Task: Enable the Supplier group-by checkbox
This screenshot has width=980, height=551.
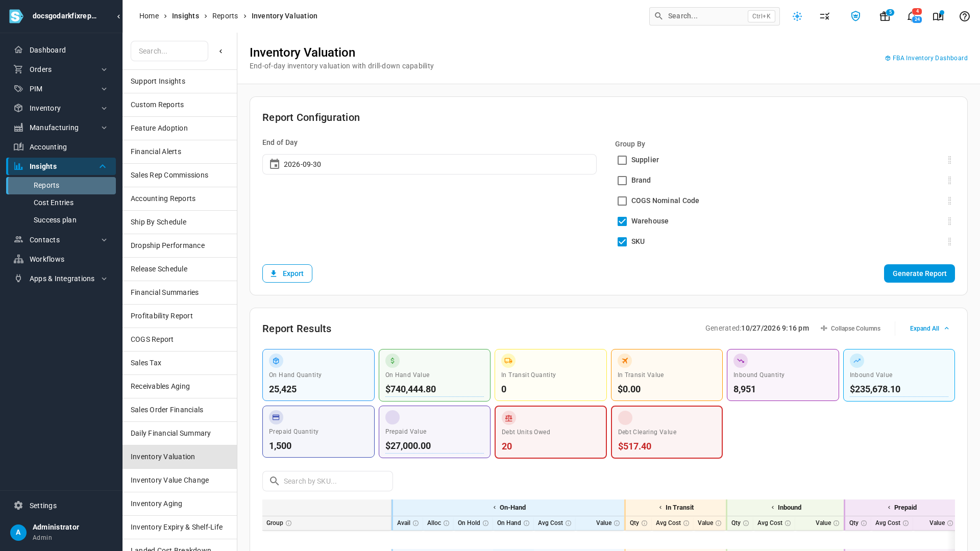Action: point(622,160)
